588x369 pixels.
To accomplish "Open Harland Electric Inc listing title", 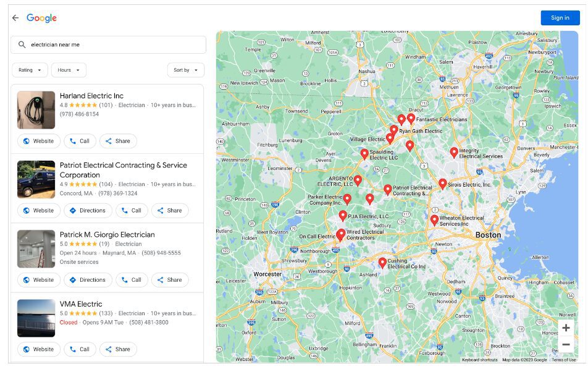I will 91,96.
